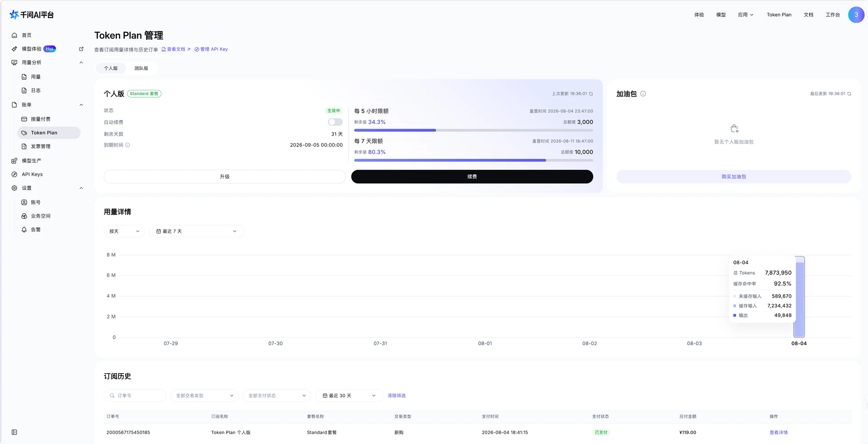Open the user avatar menu
This screenshot has height=444, width=868.
pos(856,15)
